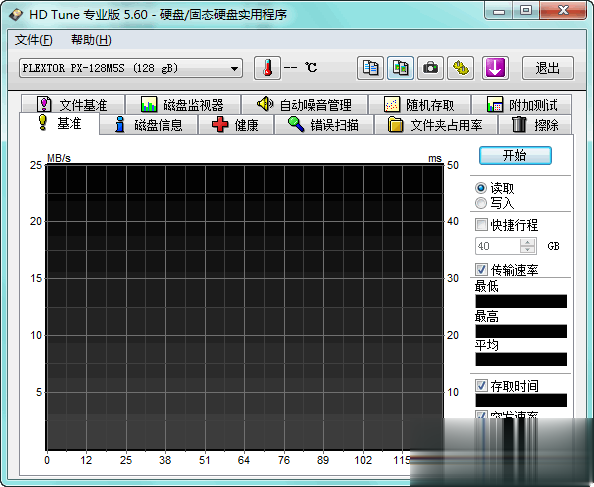Viewport: 594px width, 487px height.
Task: Decrease the GB value with the down stepper arrow
Action: [x=527, y=249]
